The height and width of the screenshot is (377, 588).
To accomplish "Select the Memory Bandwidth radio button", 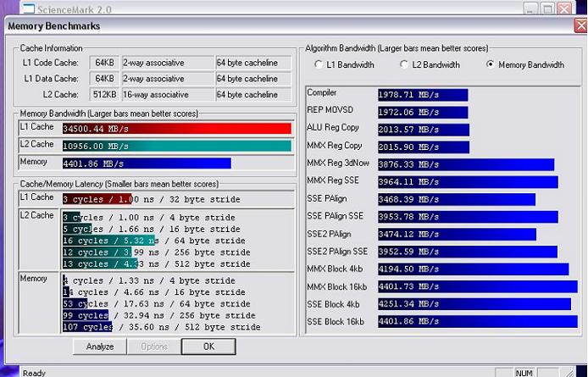I will coord(490,64).
